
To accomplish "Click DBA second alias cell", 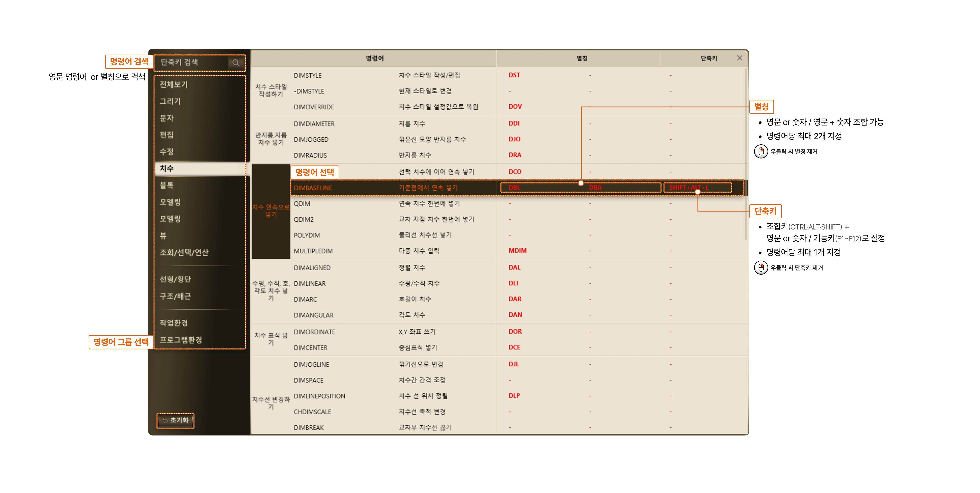I will [595, 188].
